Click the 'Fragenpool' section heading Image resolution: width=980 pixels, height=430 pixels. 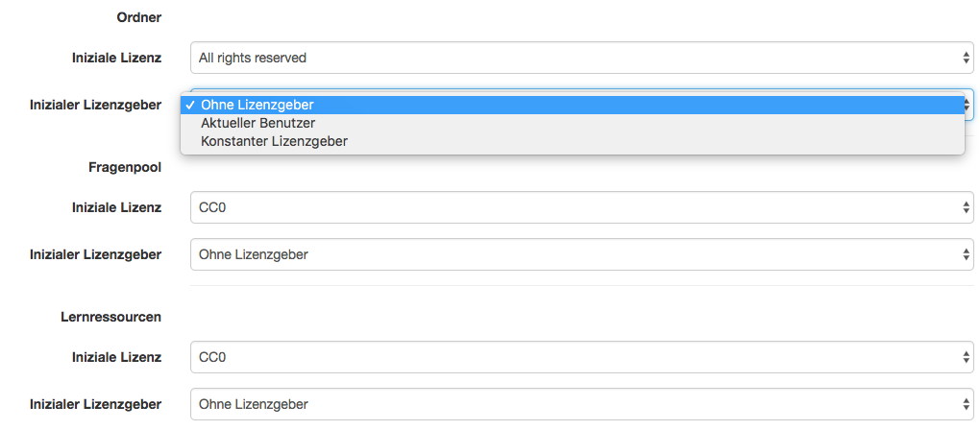click(x=124, y=166)
